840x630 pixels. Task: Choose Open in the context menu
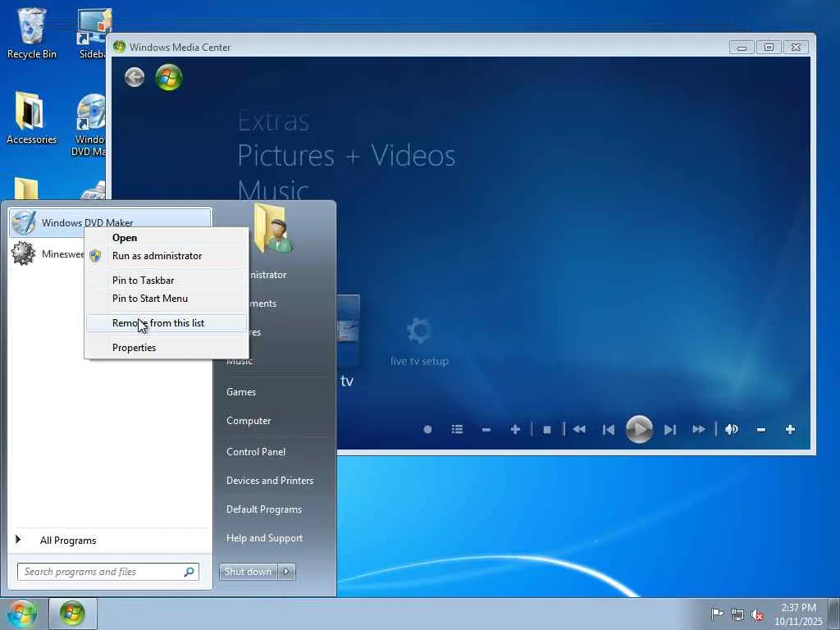coord(167,238)
